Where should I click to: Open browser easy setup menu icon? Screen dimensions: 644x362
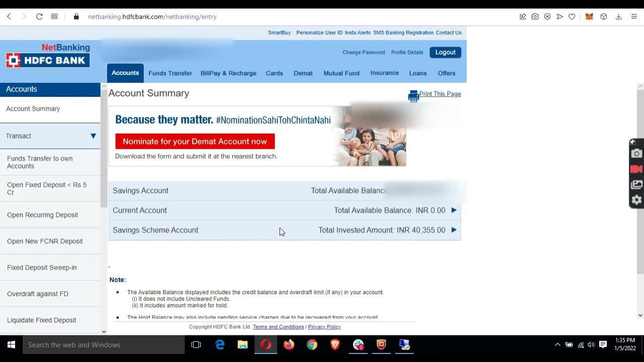pyautogui.click(x=634, y=17)
